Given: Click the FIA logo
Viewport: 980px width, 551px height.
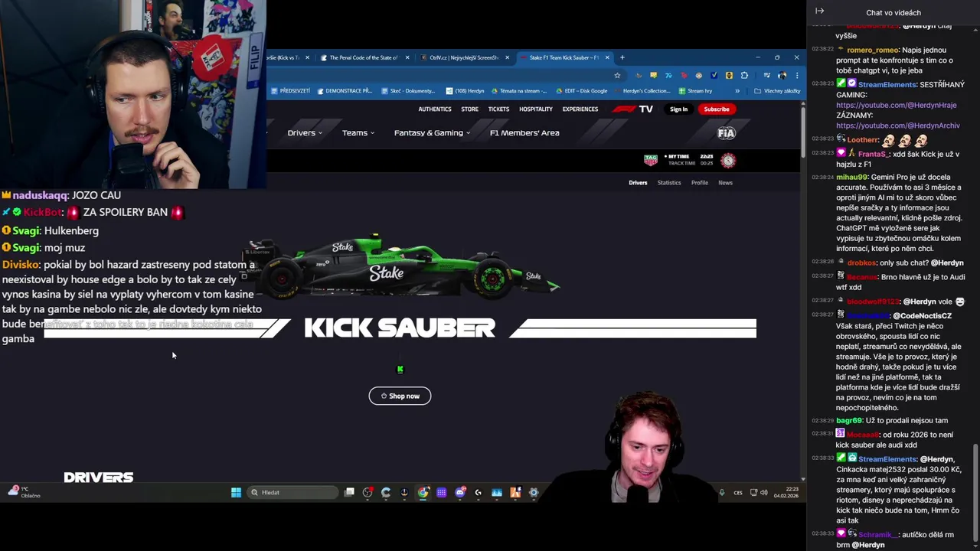Looking at the screenshot, I should click(726, 133).
